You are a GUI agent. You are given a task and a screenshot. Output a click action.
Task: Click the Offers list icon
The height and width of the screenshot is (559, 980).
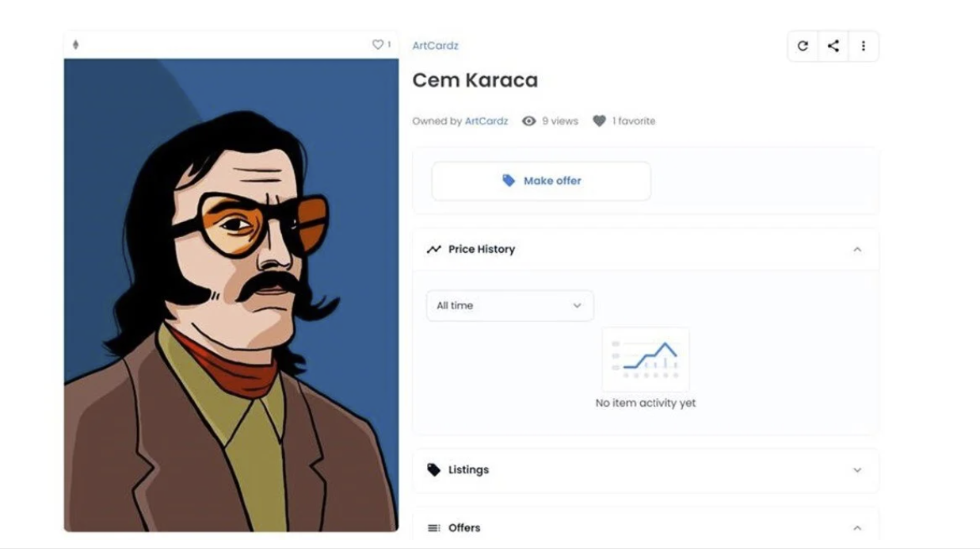433,528
